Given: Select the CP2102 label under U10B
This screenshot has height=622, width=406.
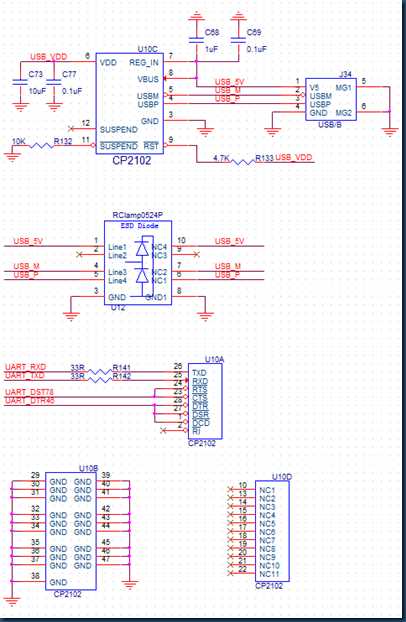Looking at the screenshot, I should coord(67,594).
